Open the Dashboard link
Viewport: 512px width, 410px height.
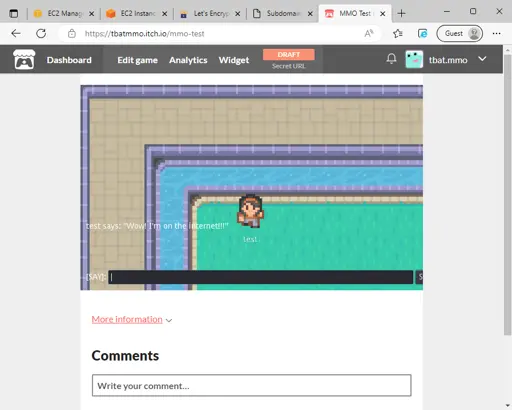(69, 60)
